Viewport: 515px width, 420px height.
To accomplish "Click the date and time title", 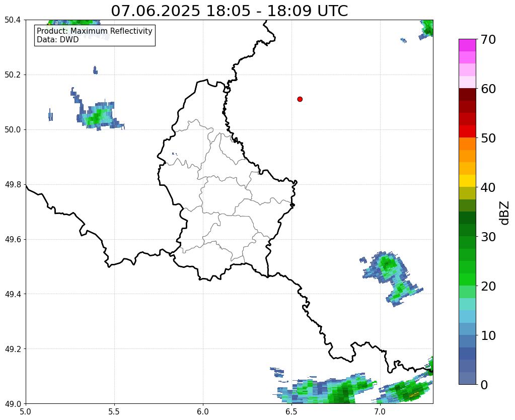I will (x=229, y=11).
